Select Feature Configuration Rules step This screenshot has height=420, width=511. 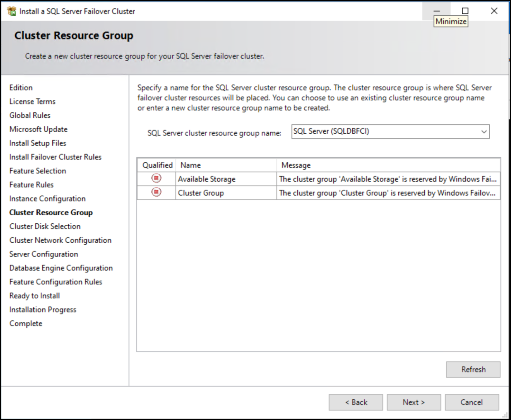(x=56, y=282)
